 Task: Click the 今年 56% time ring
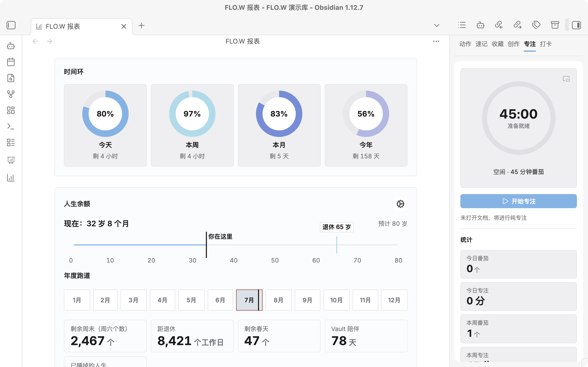(x=366, y=114)
